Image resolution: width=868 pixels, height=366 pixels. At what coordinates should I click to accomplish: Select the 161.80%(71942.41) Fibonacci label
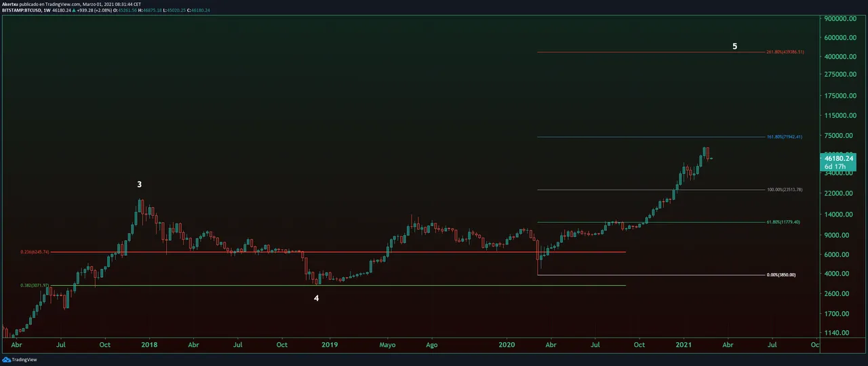[785, 137]
